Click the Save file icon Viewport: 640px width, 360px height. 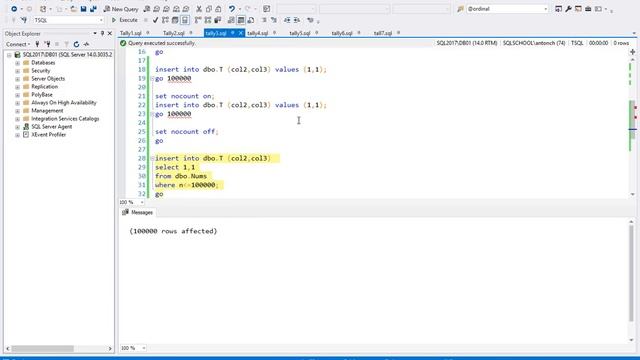pyautogui.click(x=83, y=9)
